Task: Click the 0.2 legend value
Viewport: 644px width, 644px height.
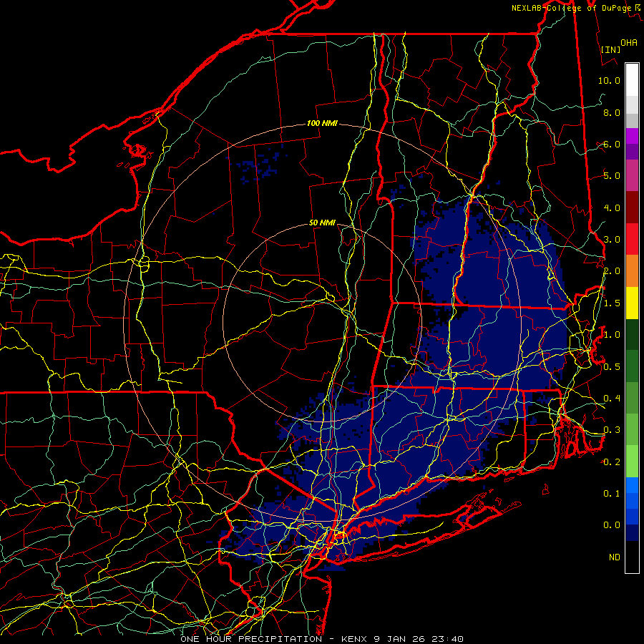Action: click(612, 462)
